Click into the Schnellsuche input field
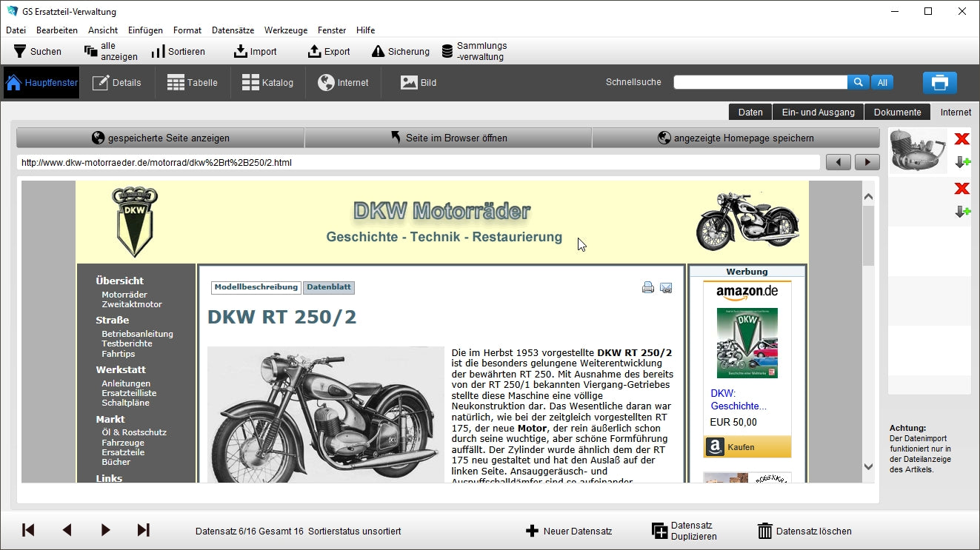The image size is (980, 550). (759, 83)
